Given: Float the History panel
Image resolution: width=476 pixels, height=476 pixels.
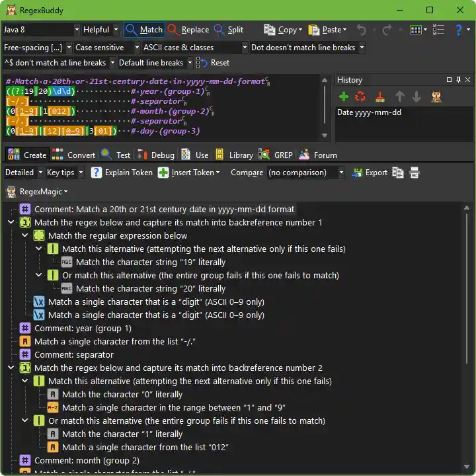Looking at the screenshot, I should (449, 79).
